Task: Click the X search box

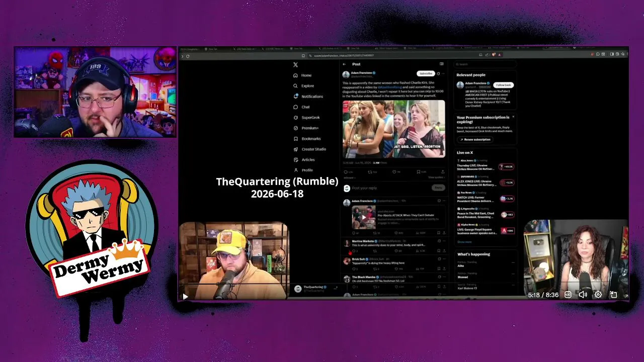Action: 485,64
